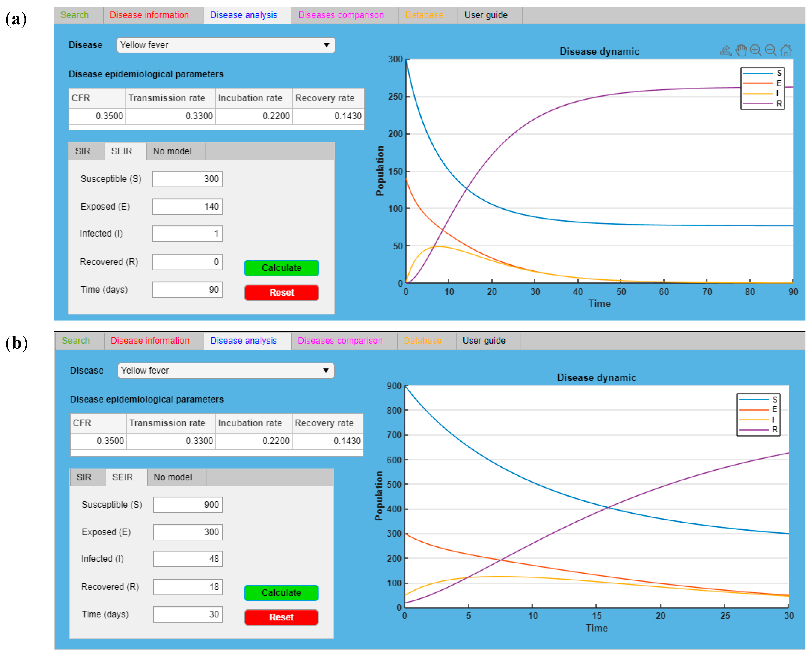
Task: Click the Time (days) field showing 30
Action: pyautogui.click(x=188, y=614)
